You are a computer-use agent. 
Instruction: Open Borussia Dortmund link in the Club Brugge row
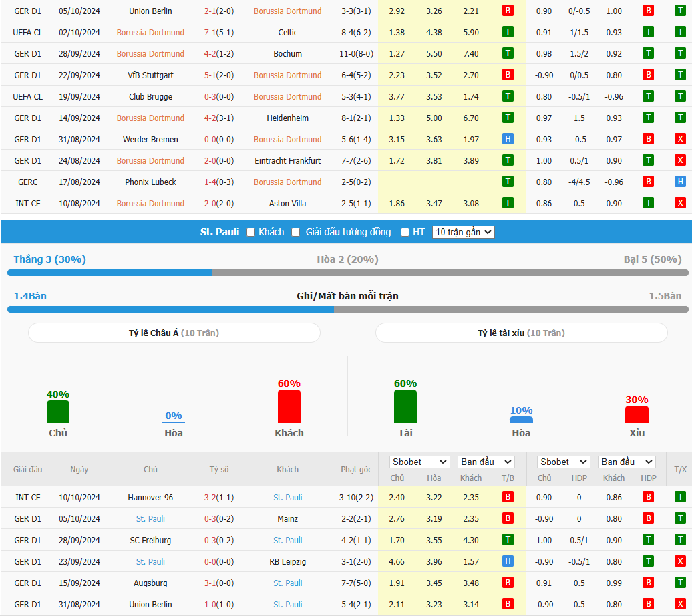pyautogui.click(x=288, y=97)
